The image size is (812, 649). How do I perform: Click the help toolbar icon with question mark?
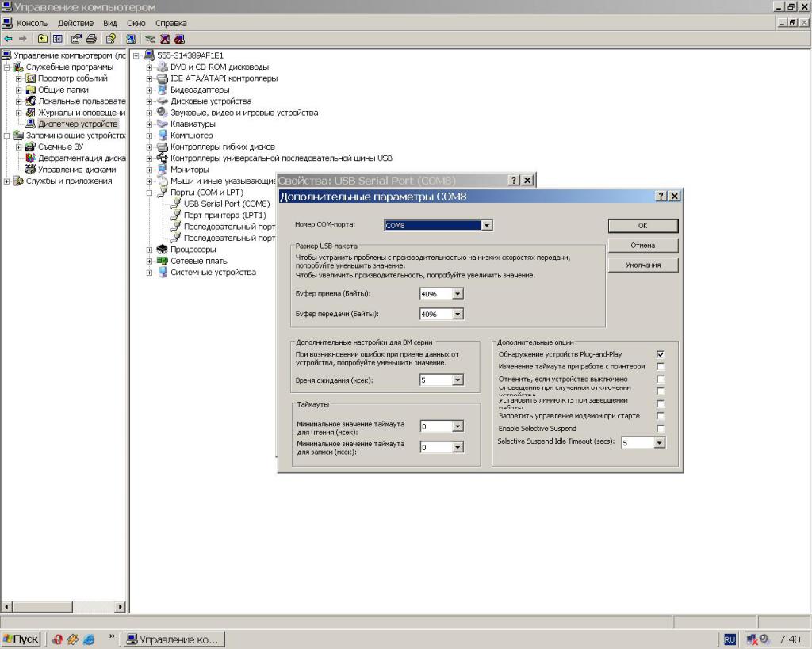pyautogui.click(x=111, y=38)
